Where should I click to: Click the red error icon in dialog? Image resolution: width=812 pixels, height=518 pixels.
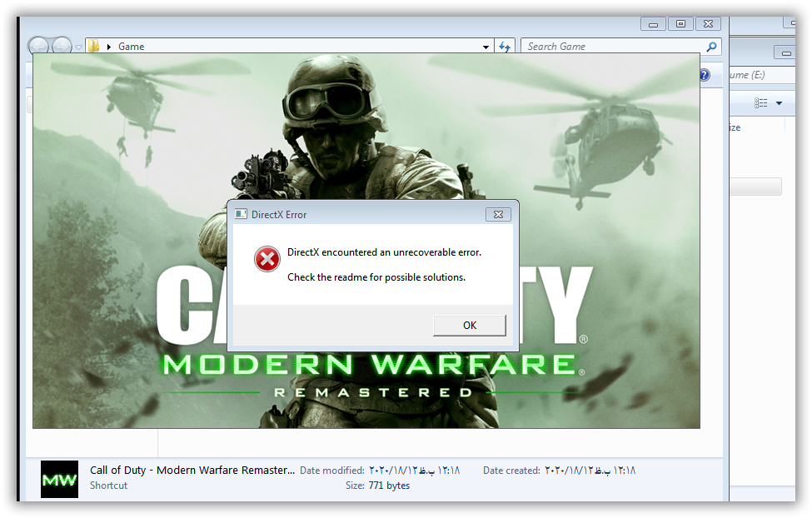(x=267, y=259)
